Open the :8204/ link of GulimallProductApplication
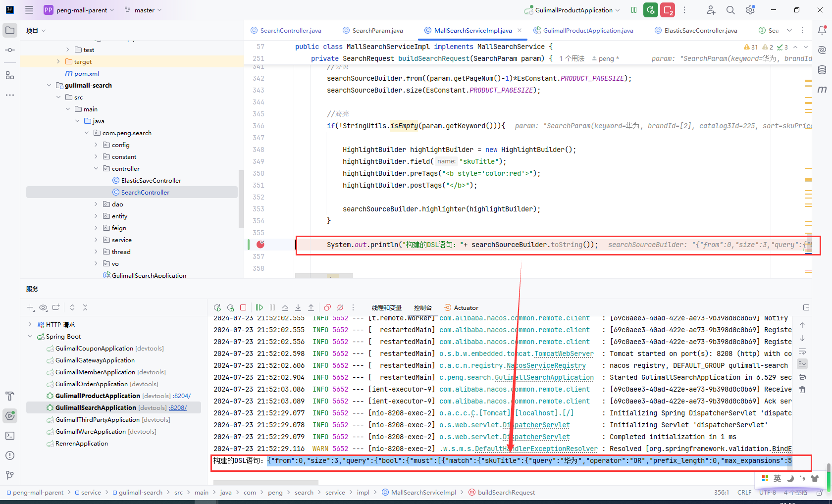 (x=181, y=396)
